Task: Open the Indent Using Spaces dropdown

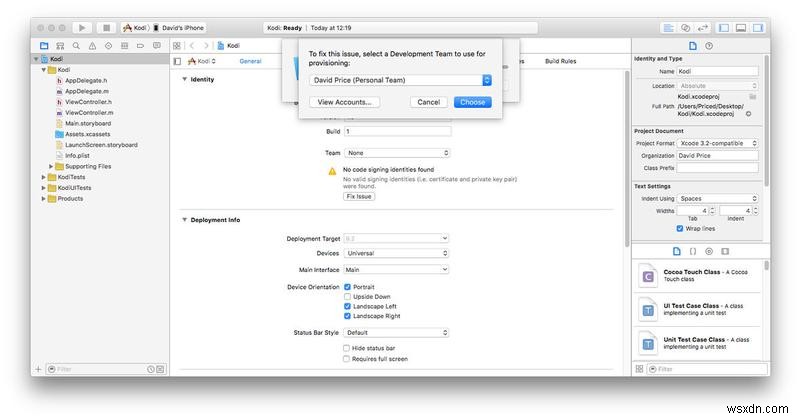Action: pos(717,199)
